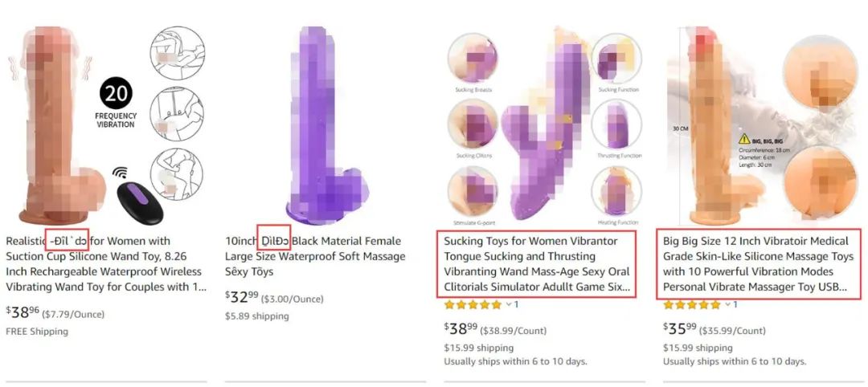868x387 pixels.
Task: Expand rating breakdown chevron for the $38.99 item
Action: coord(508,304)
